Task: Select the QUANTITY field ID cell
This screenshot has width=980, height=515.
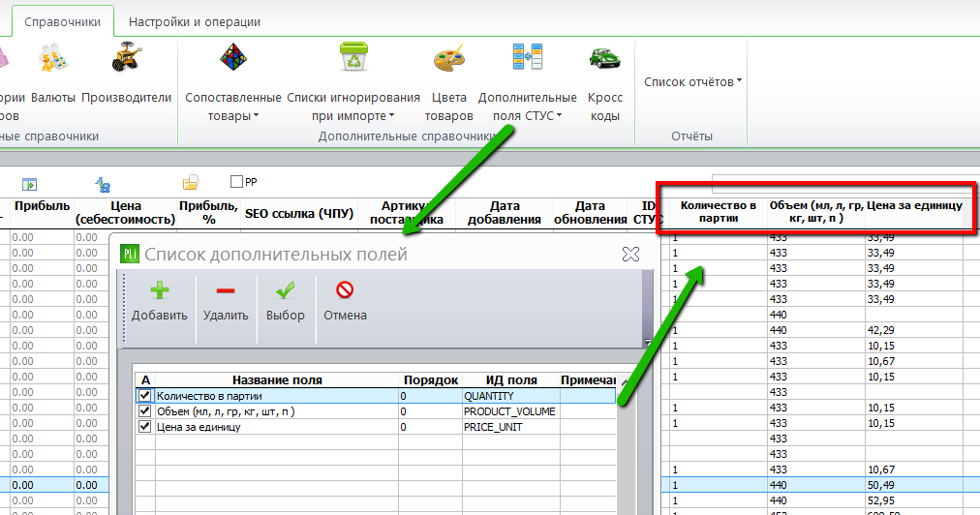Action: coord(511,396)
